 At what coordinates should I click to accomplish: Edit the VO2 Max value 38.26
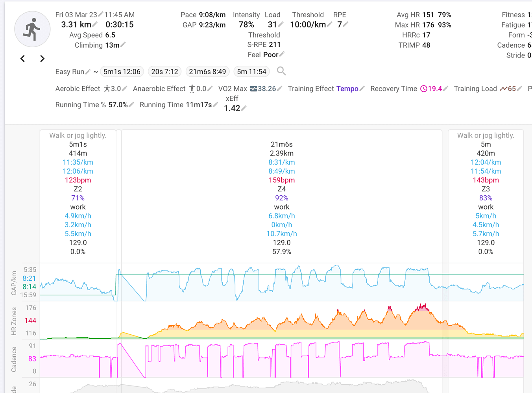click(x=279, y=89)
